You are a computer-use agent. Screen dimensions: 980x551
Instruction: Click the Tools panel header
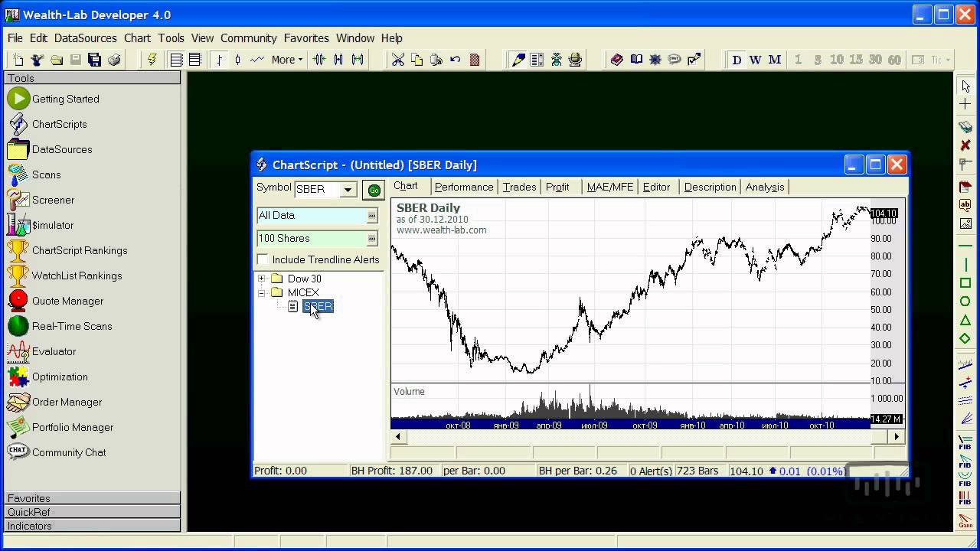tap(93, 78)
